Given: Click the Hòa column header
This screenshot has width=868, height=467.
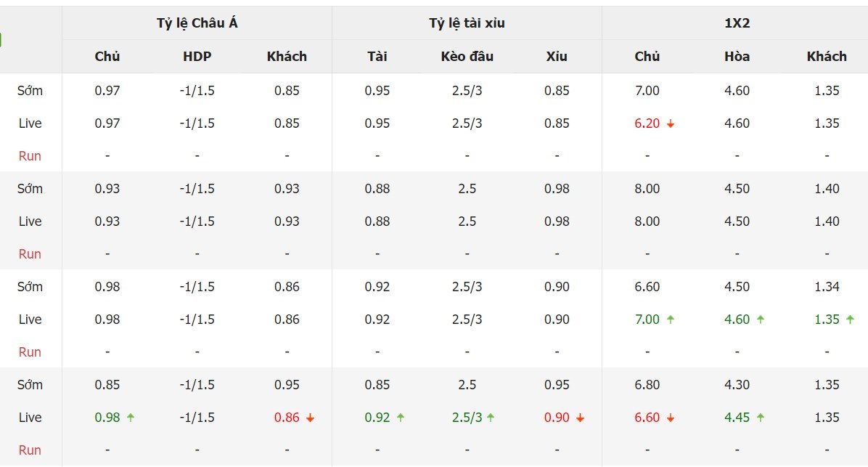Looking at the screenshot, I should 737,57.
